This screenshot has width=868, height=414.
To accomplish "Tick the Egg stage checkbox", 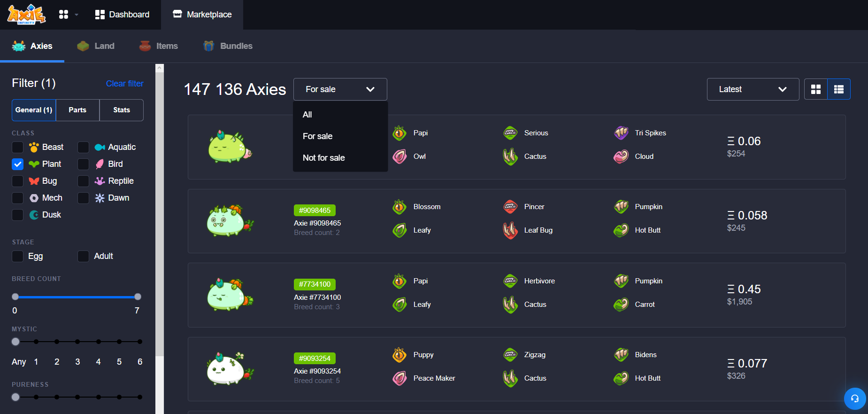I will coord(17,256).
